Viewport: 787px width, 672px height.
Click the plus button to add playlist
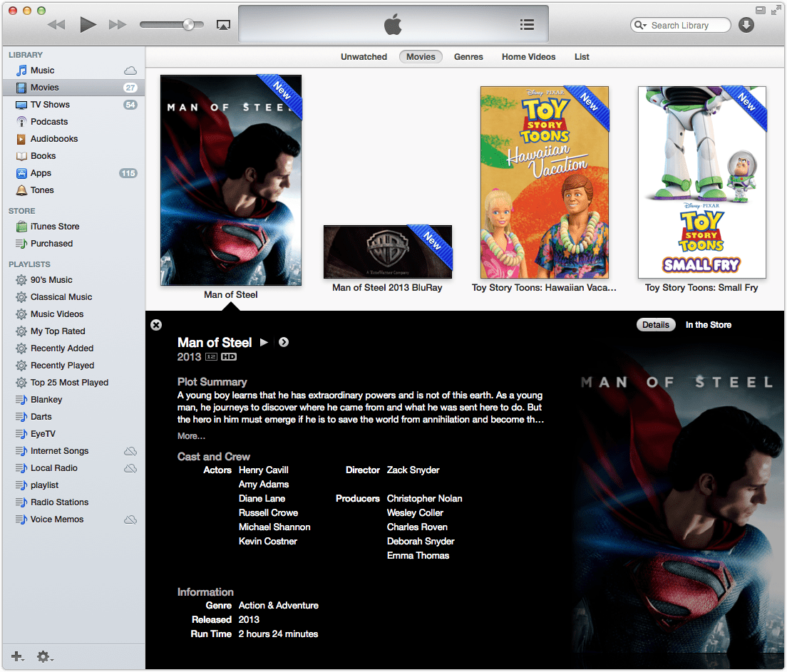[x=17, y=656]
